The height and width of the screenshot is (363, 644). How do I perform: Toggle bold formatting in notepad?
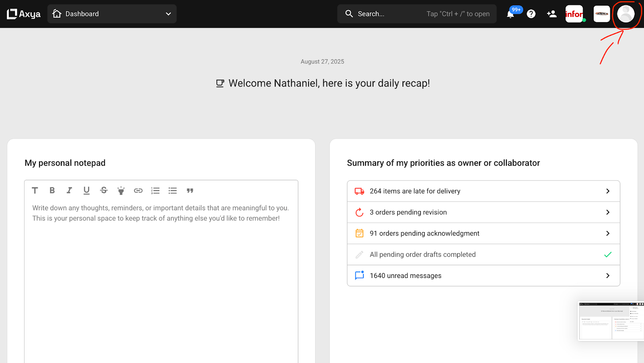[x=52, y=191]
